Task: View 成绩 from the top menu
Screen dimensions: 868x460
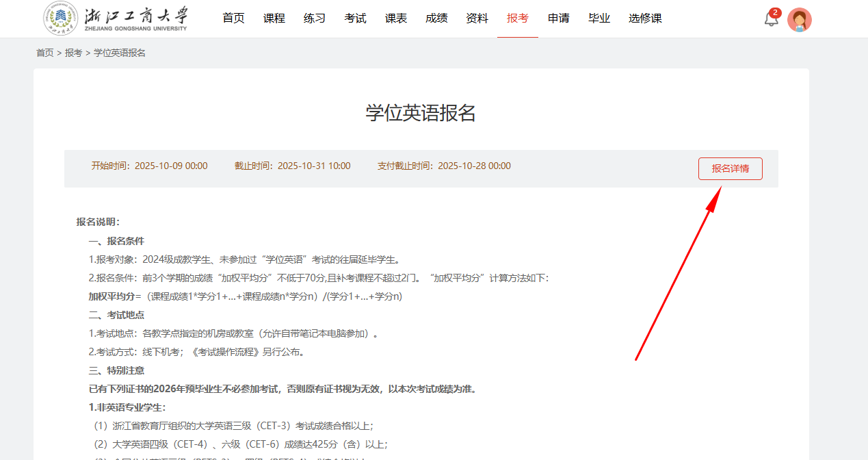Action: [x=436, y=18]
